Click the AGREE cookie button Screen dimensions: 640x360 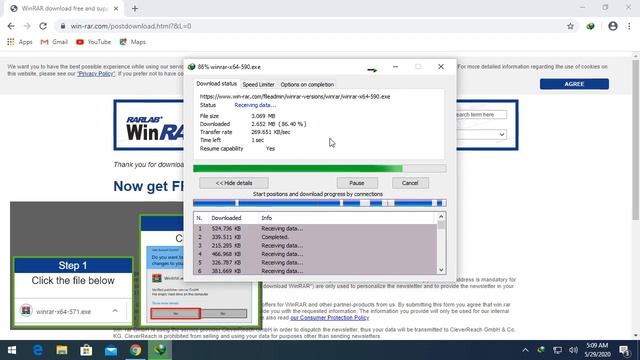pos(574,84)
